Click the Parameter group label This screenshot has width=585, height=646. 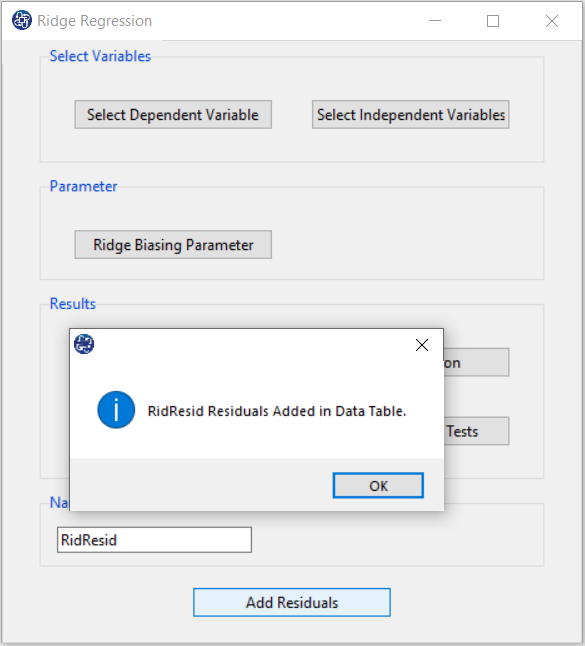click(84, 186)
